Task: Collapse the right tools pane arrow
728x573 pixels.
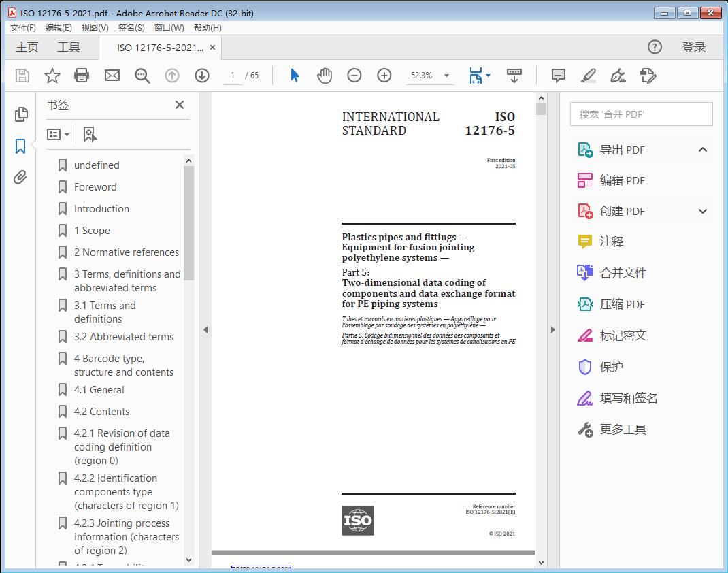Action: 552,330
